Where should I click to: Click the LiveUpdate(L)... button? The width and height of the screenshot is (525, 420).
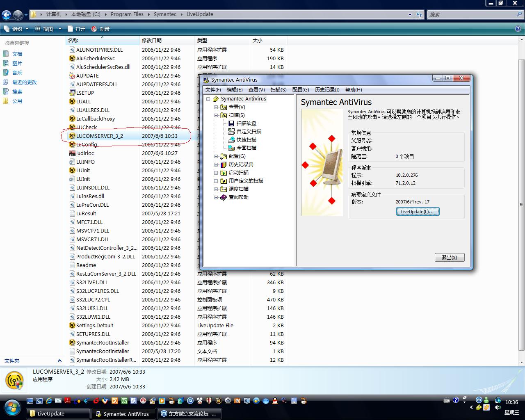pos(418,212)
